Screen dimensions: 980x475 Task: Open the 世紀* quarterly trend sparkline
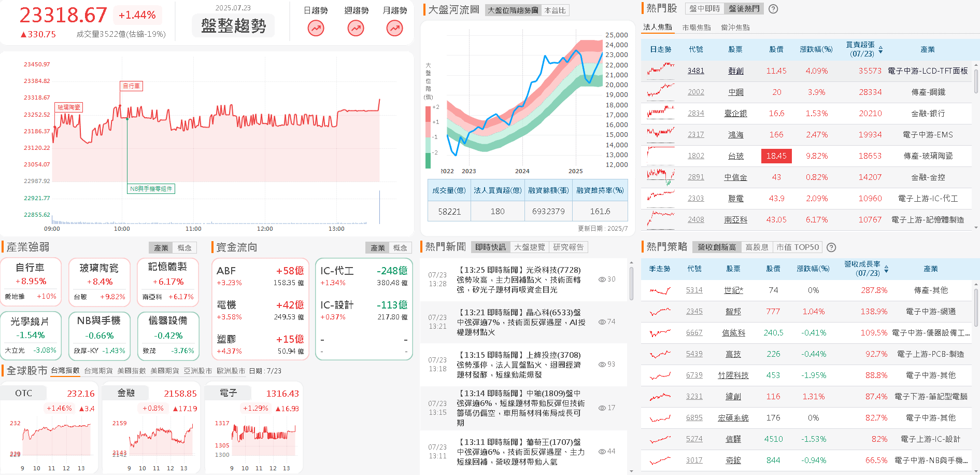coord(660,290)
